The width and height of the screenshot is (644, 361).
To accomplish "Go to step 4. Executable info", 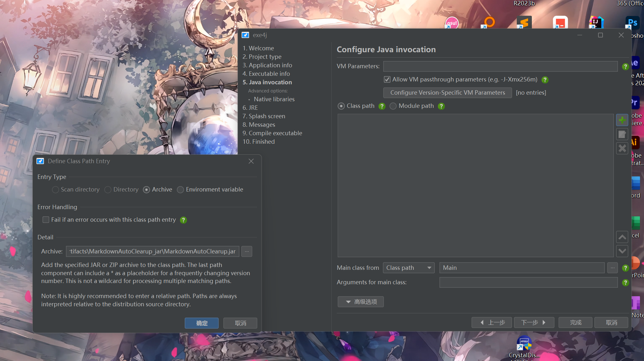I will 266,74.
